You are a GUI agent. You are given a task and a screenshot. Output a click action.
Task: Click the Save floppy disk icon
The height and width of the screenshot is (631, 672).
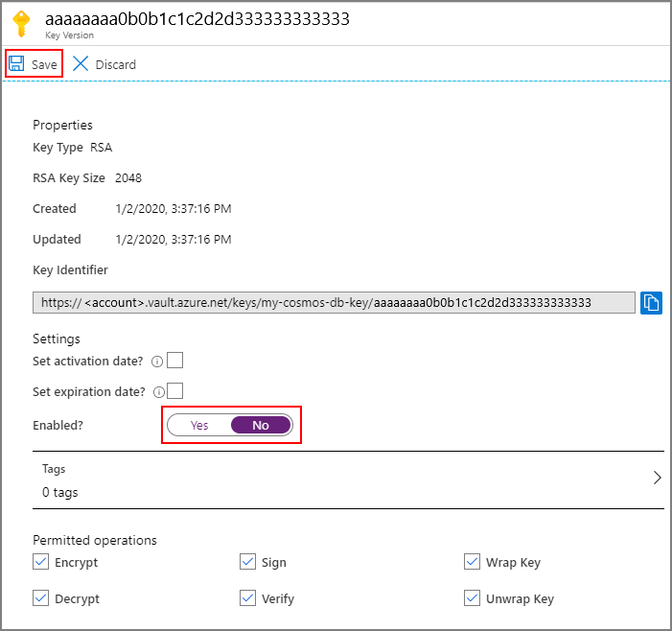click(x=16, y=63)
